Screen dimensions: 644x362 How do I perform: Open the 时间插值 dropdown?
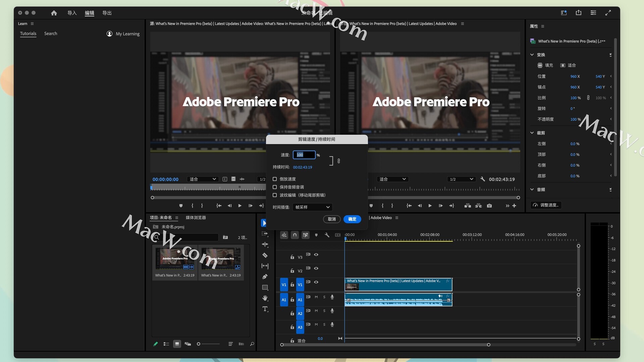tap(312, 207)
